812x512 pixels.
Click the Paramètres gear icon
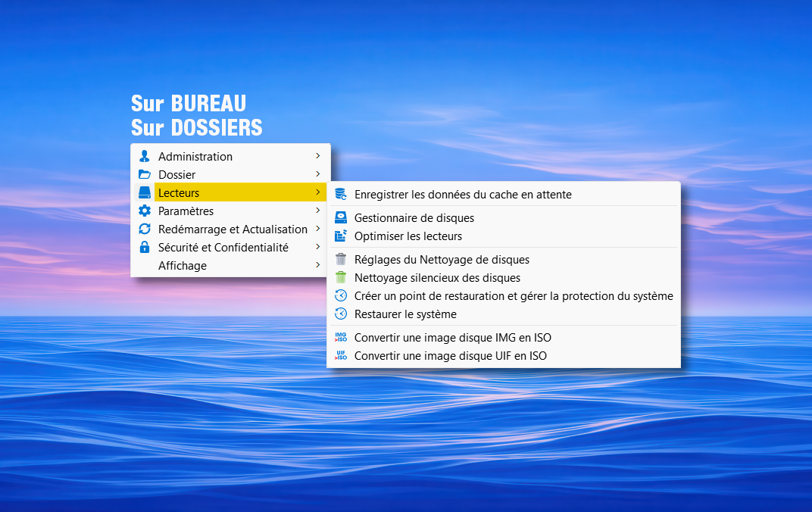click(145, 211)
